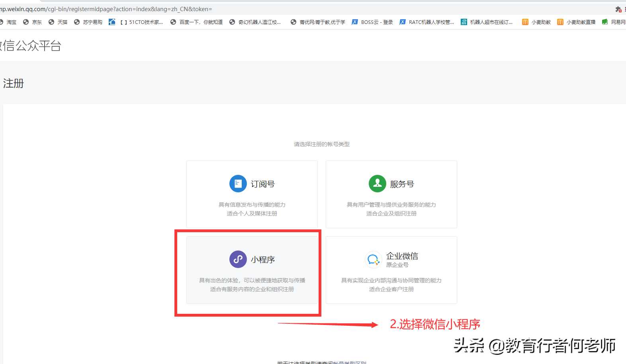The image size is (626, 364).
Task: Click the 企业微信 chat bubble icon
Action: (373, 260)
